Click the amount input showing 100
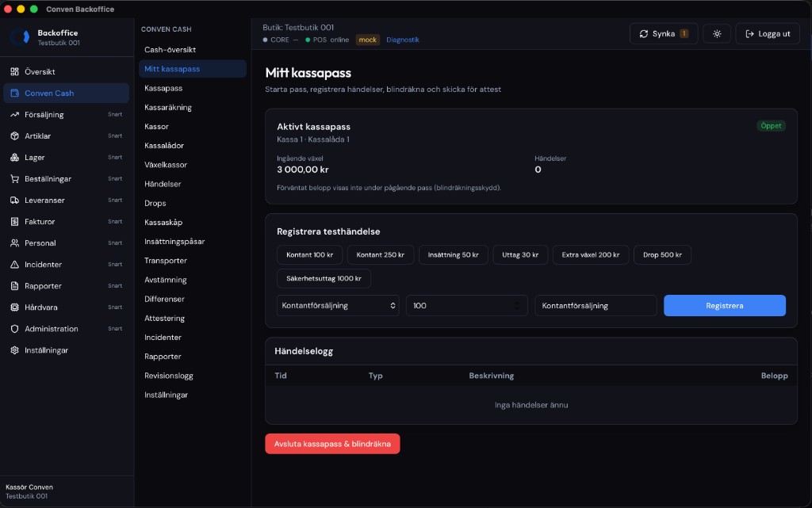The width and height of the screenshot is (812, 508). point(466,306)
